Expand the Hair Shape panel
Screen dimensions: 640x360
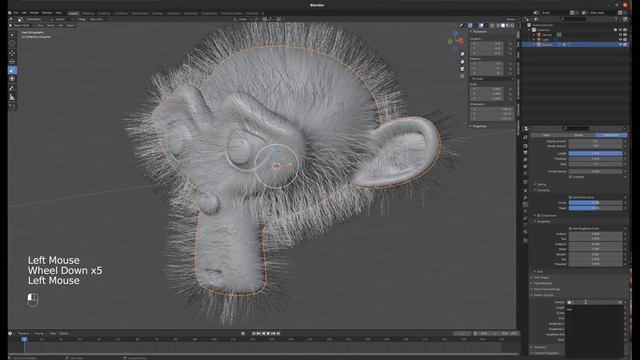tap(540, 278)
